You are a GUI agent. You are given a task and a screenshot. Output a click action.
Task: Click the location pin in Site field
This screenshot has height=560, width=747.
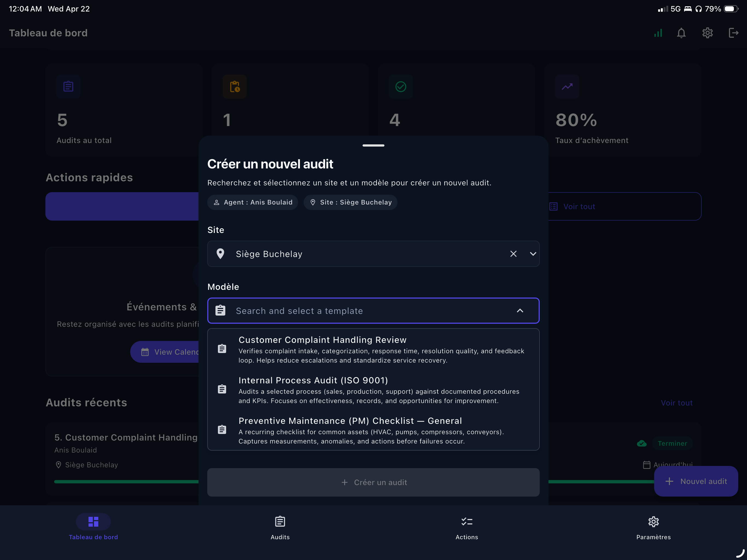[x=220, y=254]
